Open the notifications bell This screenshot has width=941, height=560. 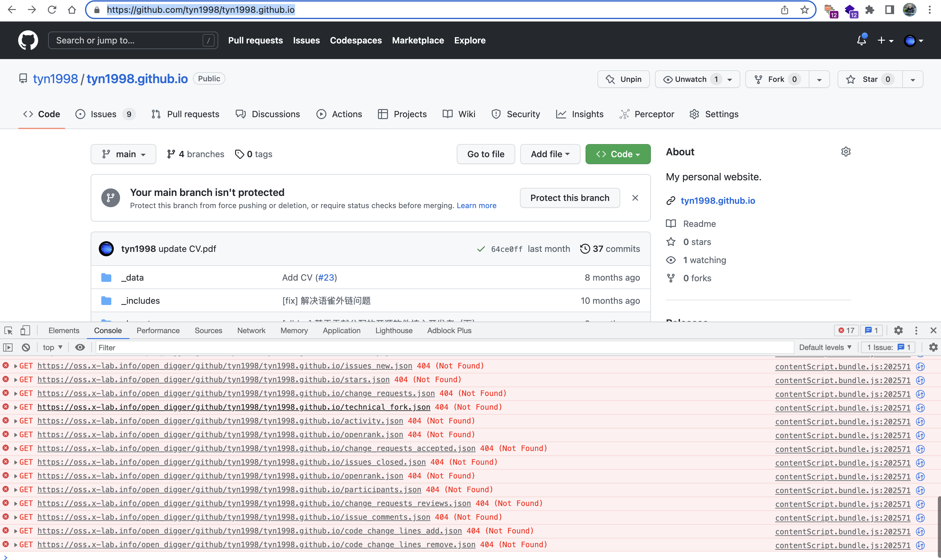(861, 40)
